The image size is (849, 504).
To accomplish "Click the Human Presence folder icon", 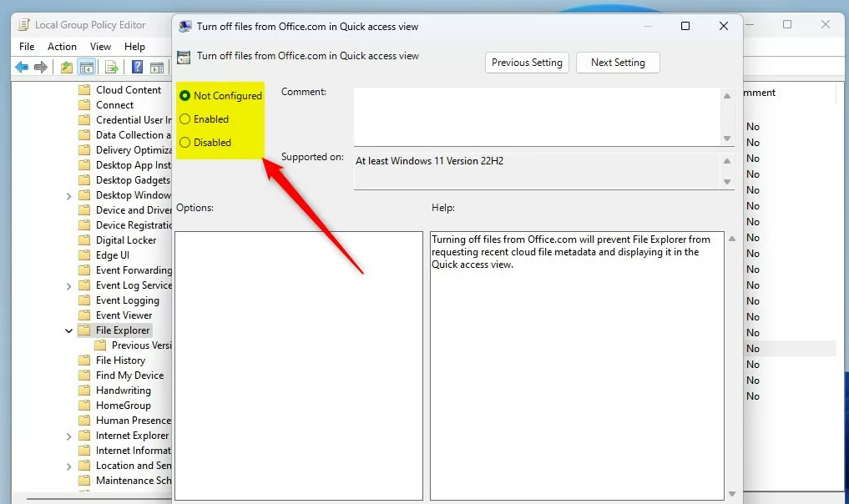I will click(84, 420).
